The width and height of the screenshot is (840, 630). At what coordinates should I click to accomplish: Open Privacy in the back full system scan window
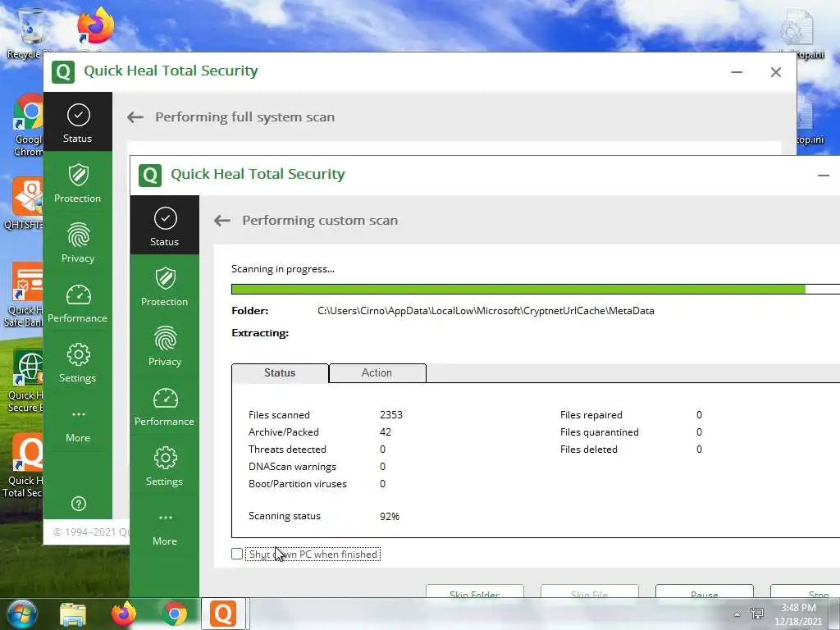78,243
